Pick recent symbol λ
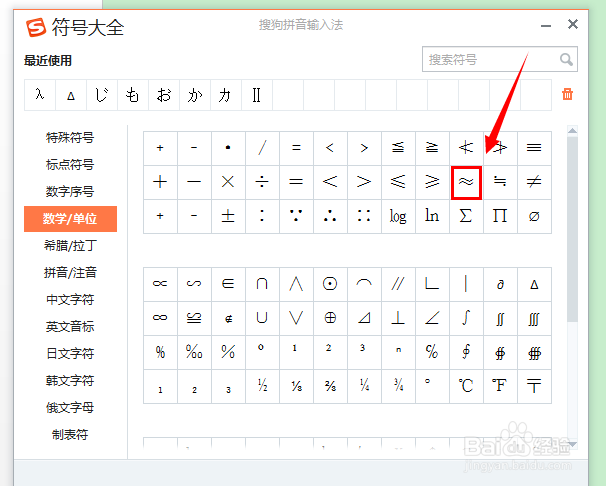The image size is (606, 486). click(x=40, y=95)
